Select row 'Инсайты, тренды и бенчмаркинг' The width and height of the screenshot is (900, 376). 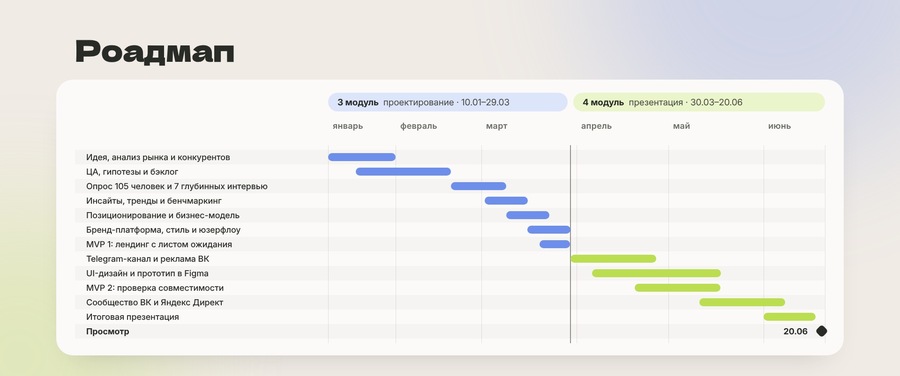(x=450, y=201)
